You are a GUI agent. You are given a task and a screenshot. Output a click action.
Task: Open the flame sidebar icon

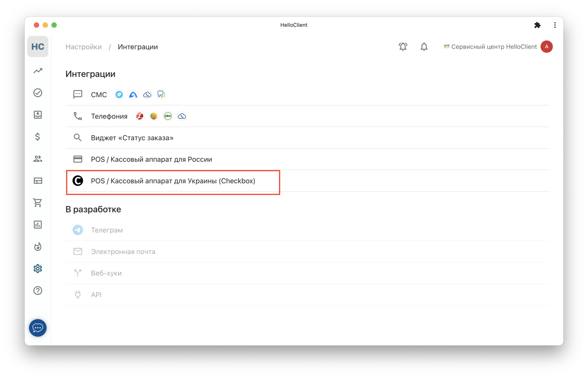38,247
